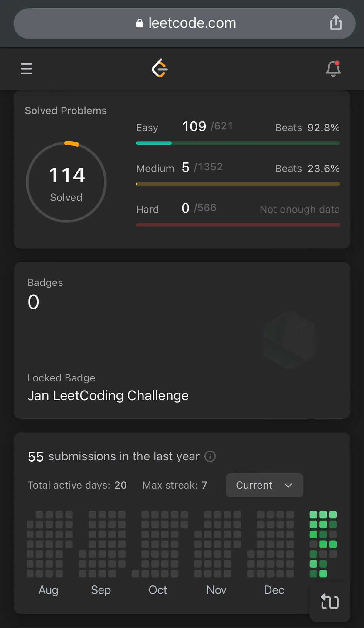Select the Hard problems row
The width and height of the screenshot is (364, 628).
238,209
